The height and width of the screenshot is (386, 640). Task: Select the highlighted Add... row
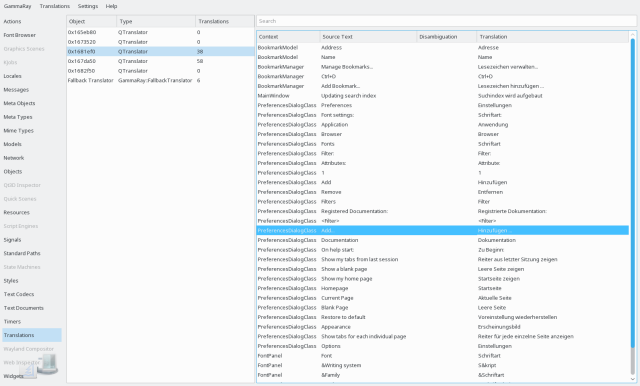[443, 231]
